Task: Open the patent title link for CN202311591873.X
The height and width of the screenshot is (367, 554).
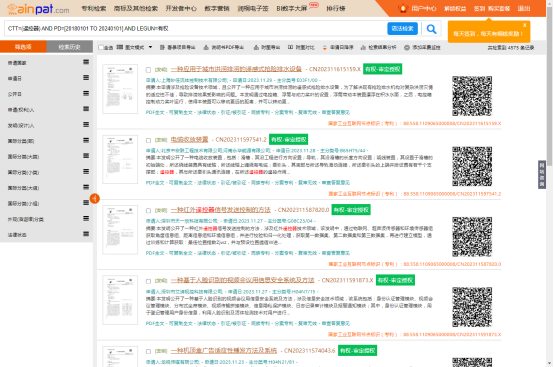Action: [x=243, y=280]
